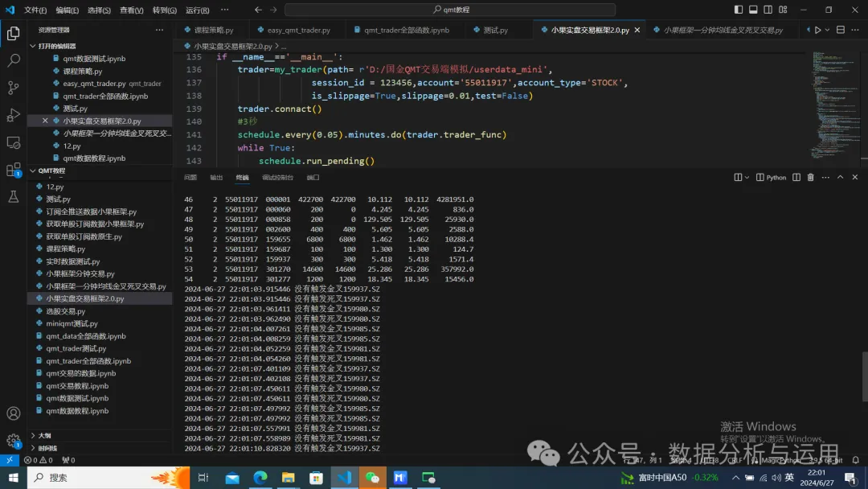Click the terminal panel scrollbar thumb
Screen dimensions: 868x489
tap(864, 376)
